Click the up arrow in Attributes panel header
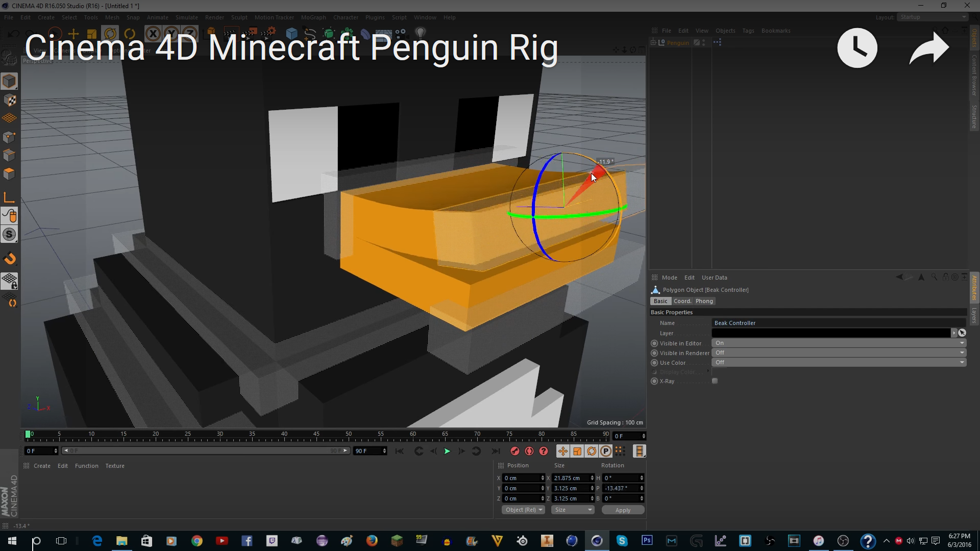The image size is (980, 551). (921, 277)
